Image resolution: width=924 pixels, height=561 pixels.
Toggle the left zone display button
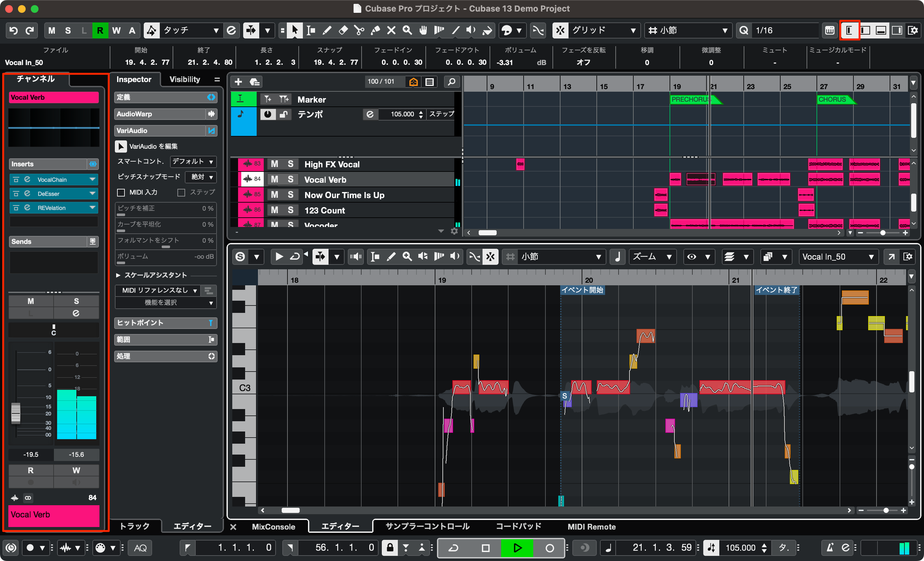[x=865, y=30]
